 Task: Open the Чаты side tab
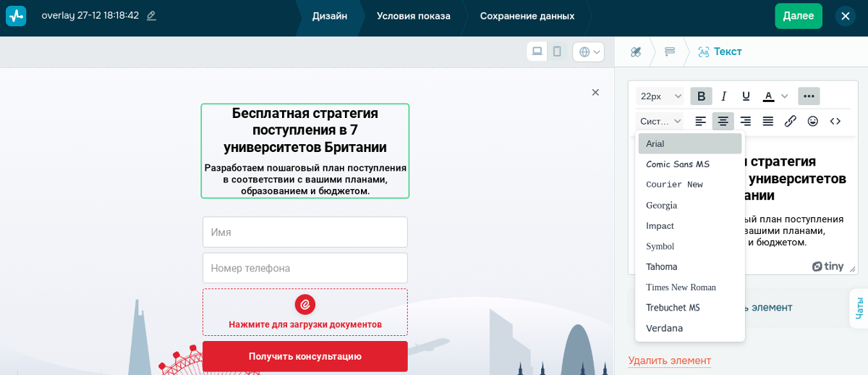(859, 308)
